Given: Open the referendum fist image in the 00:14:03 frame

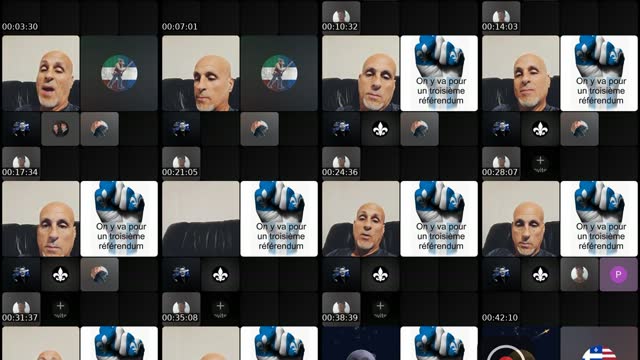Looking at the screenshot, I should pyautogui.click(x=599, y=73).
